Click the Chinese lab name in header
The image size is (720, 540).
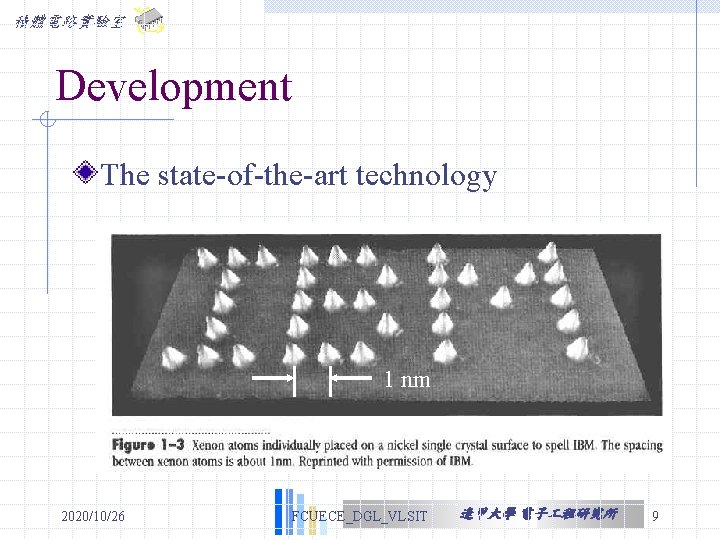[x=71, y=22]
